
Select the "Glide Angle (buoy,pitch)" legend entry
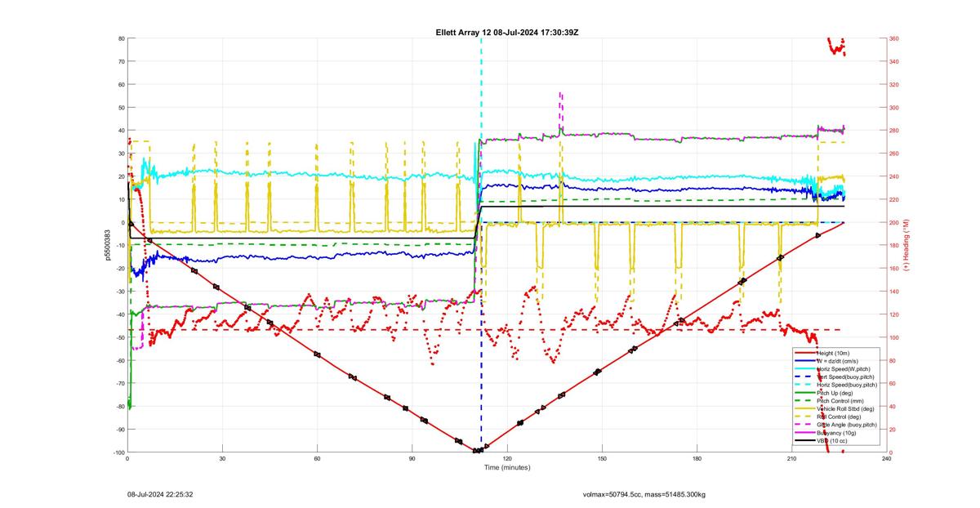[848, 425]
